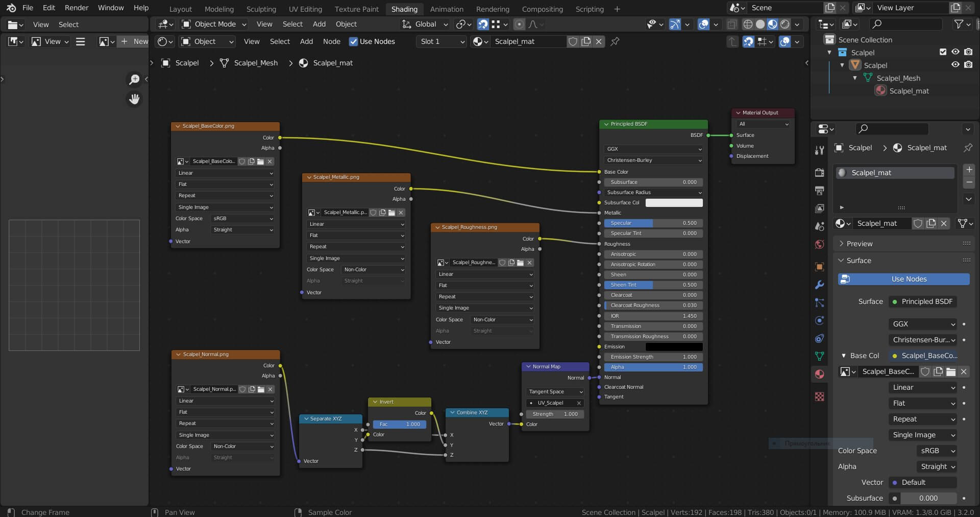Open the Render menu
This screenshot has width=980, height=517.
pos(77,8)
